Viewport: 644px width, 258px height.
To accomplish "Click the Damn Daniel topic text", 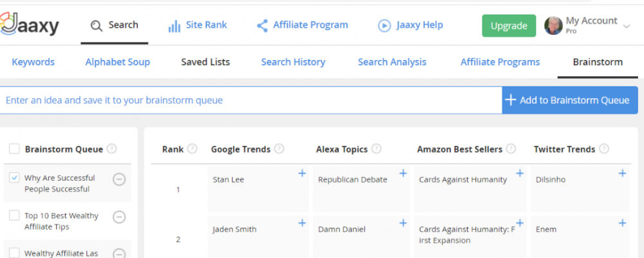I will pyautogui.click(x=342, y=230).
